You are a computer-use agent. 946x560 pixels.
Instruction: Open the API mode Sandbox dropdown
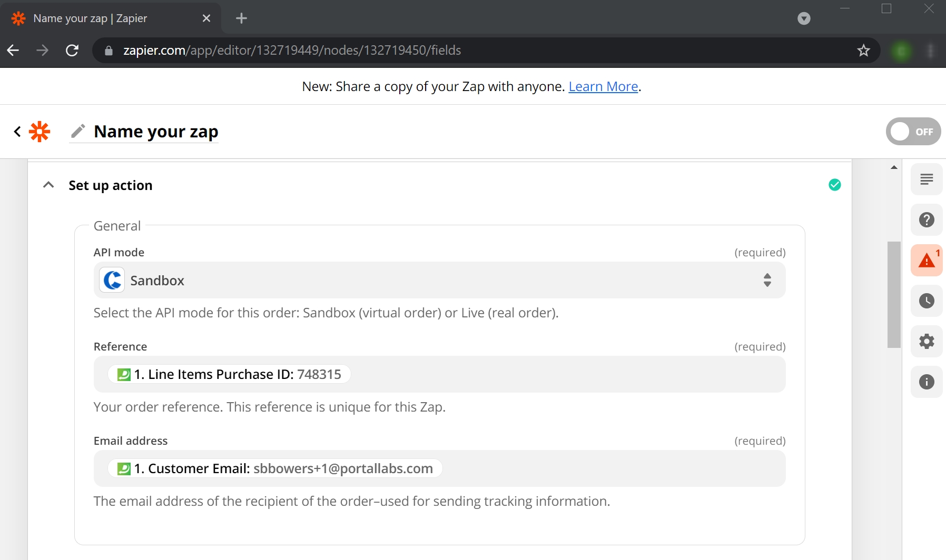click(x=439, y=280)
